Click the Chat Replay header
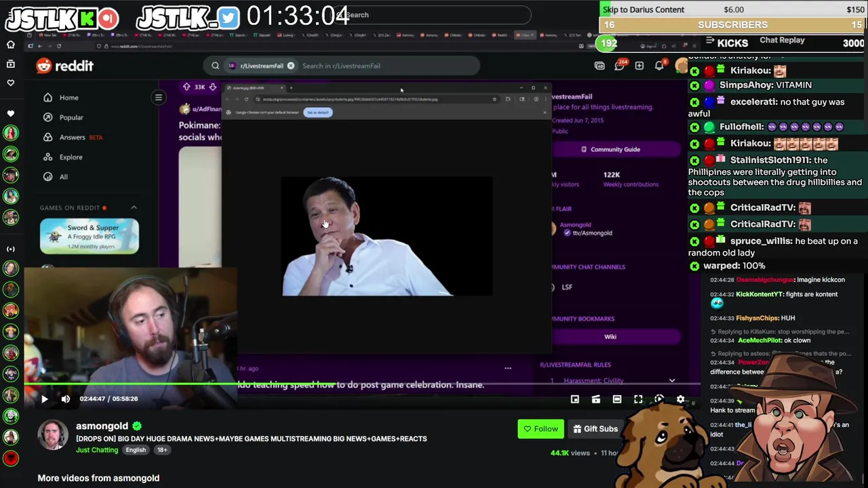Image resolution: width=868 pixels, height=488 pixels. click(782, 40)
